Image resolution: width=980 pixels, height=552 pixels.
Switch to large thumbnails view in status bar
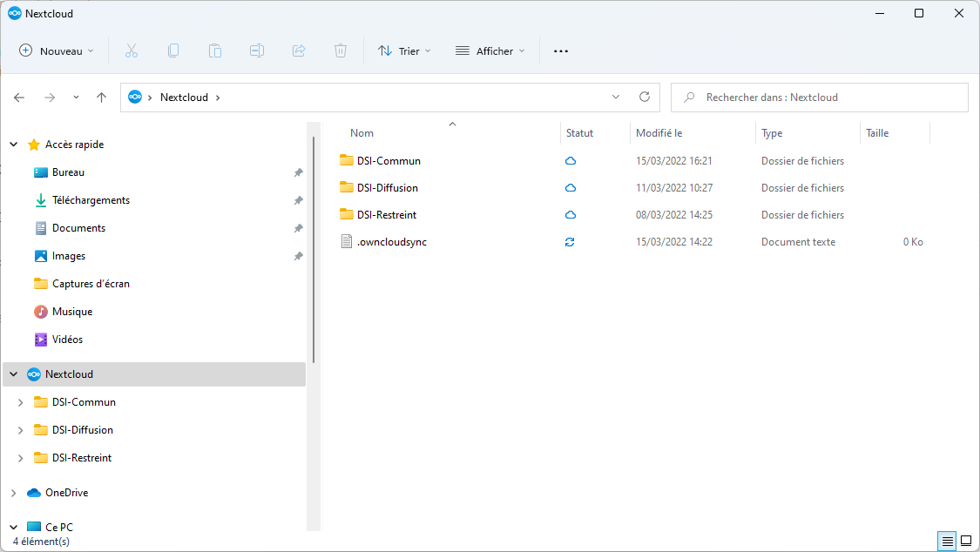pos(965,541)
